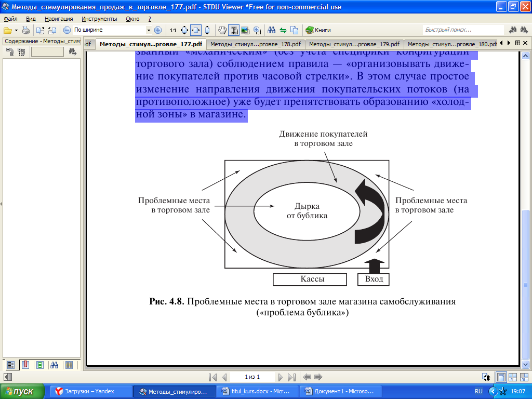Open the ? help menu
Image resolution: width=532 pixels, height=399 pixels.
click(150, 19)
